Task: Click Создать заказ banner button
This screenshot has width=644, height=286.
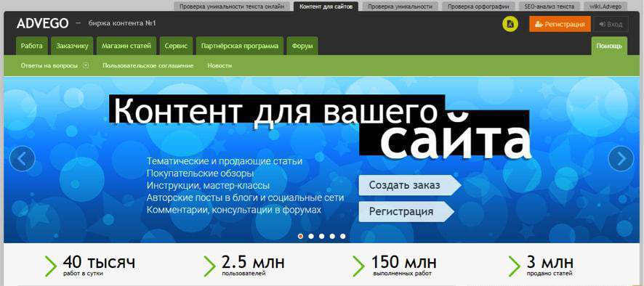Action: [x=409, y=185]
